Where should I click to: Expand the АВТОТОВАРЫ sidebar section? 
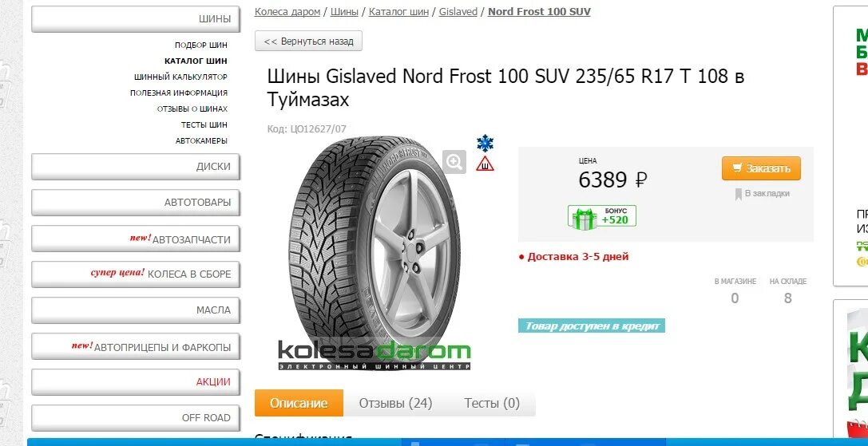136,203
